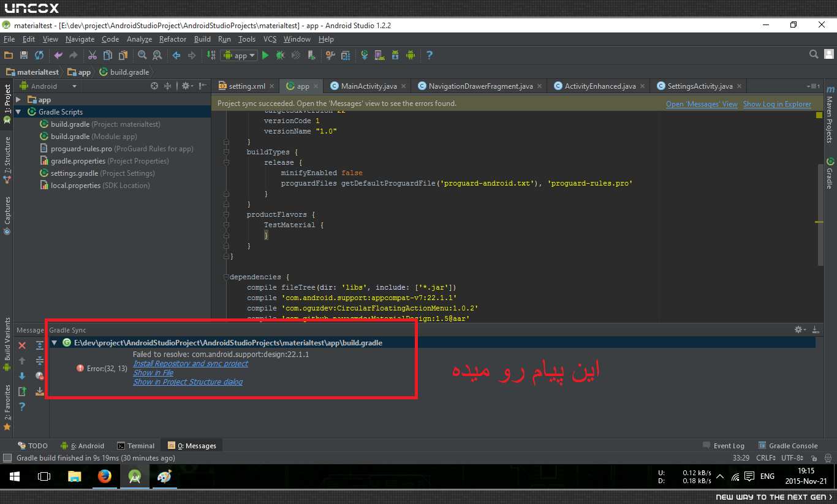Image resolution: width=837 pixels, height=504 pixels.
Task: Toggle the Maven Projects side panel
Action: (830, 115)
